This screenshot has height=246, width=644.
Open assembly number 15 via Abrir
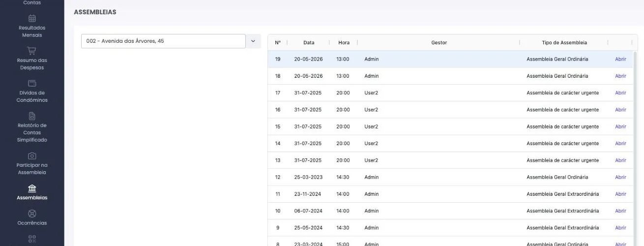click(620, 126)
